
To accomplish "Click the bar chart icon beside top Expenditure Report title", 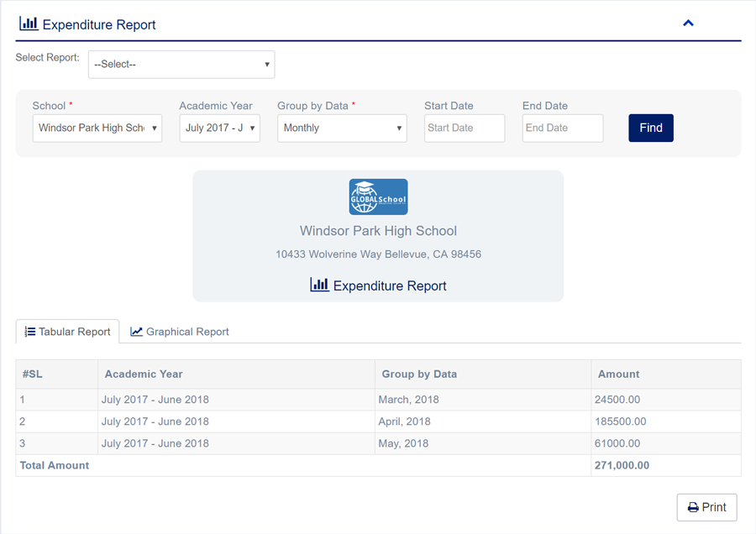I will [29, 24].
